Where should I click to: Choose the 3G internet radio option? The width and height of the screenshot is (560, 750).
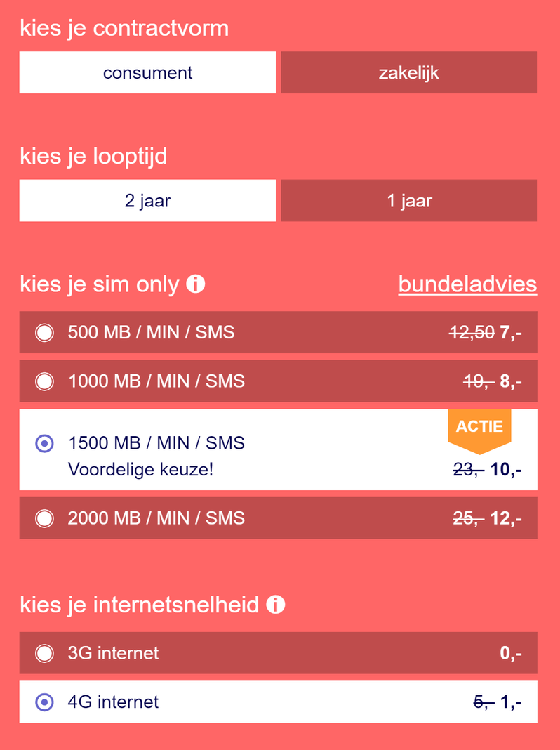(x=44, y=653)
